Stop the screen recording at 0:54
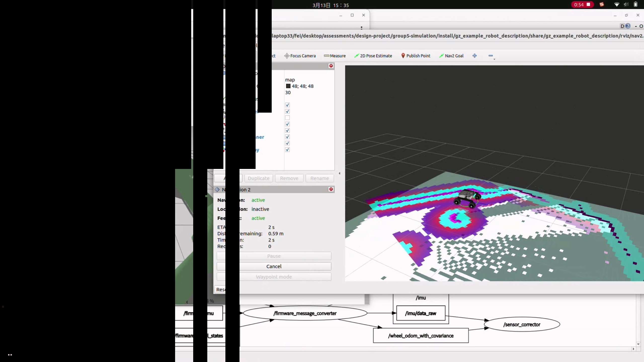The image size is (644, 362). click(582, 5)
